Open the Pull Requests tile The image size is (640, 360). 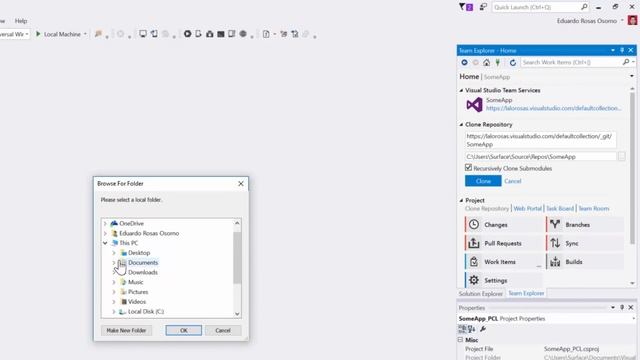point(504,243)
